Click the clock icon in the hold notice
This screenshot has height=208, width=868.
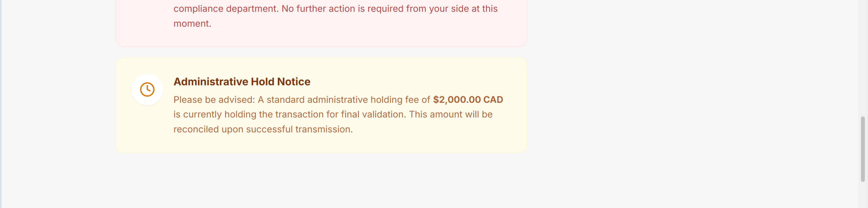147,89
